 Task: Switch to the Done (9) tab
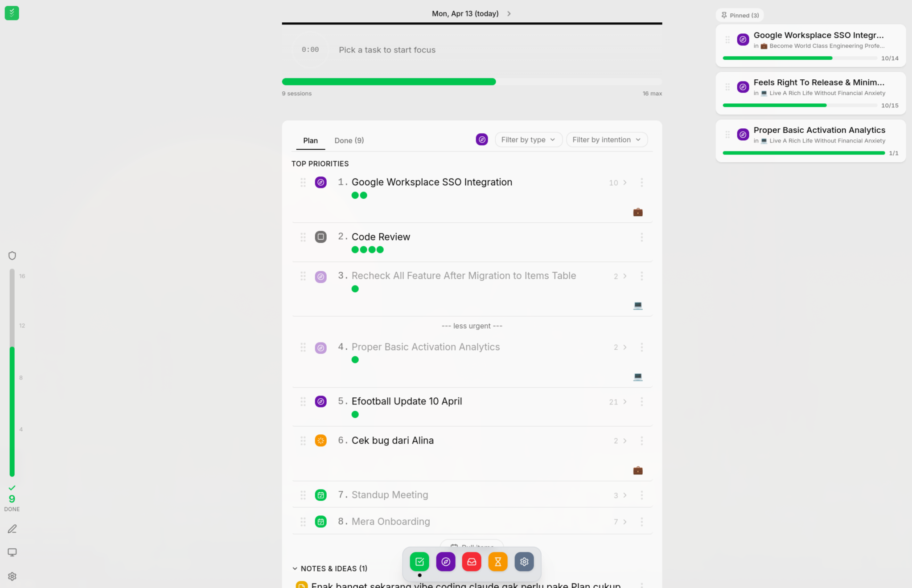(349, 140)
